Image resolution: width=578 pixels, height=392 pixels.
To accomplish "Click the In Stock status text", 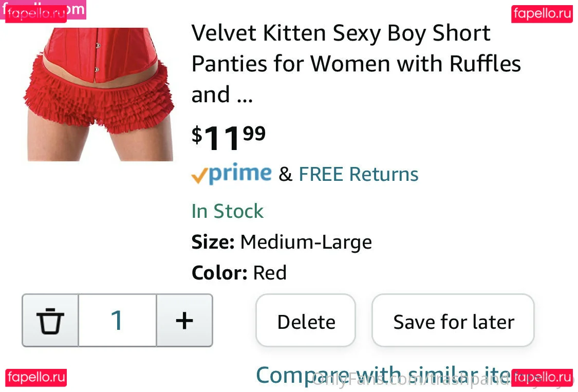I will [x=227, y=211].
